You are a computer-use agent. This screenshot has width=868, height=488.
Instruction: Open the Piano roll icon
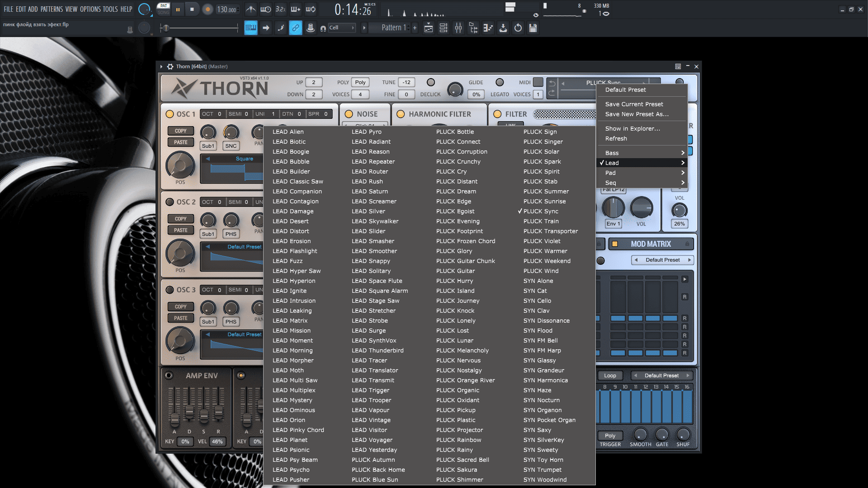488,28
